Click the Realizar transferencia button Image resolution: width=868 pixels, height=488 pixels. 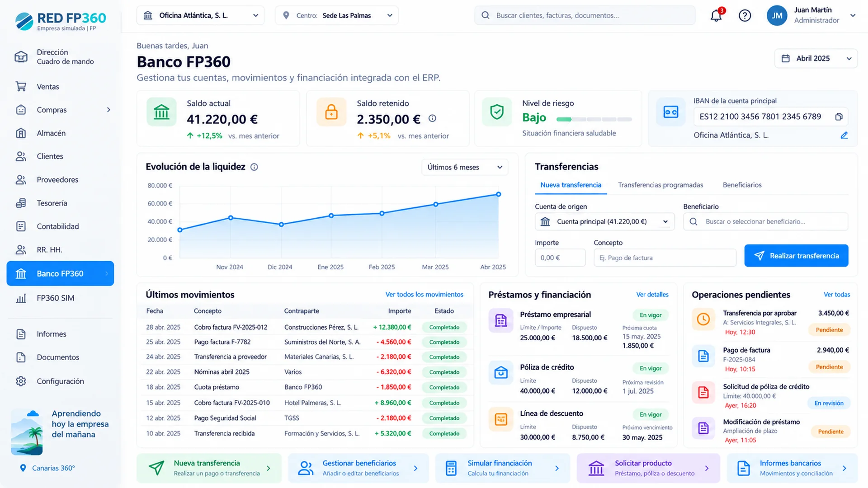pos(796,256)
